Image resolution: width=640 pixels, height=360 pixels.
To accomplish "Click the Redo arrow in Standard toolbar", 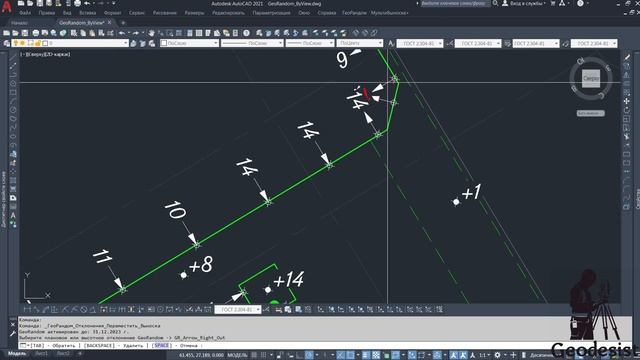I will click(x=136, y=33).
